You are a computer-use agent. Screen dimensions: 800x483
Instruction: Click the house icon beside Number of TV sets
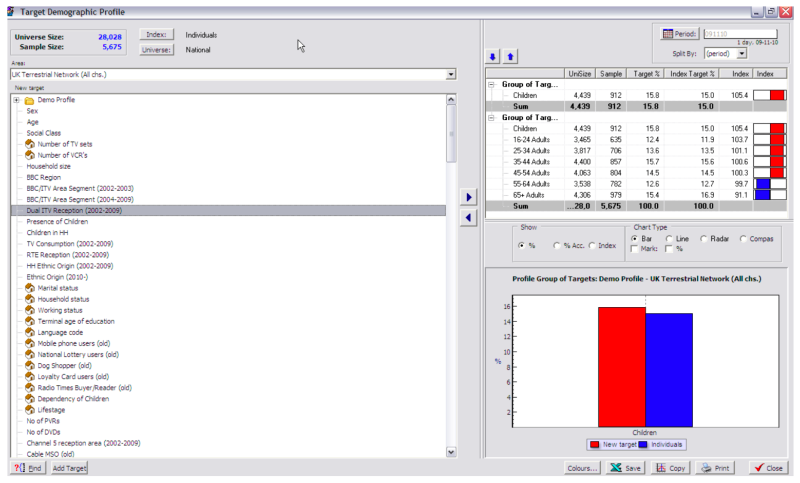(x=30, y=144)
